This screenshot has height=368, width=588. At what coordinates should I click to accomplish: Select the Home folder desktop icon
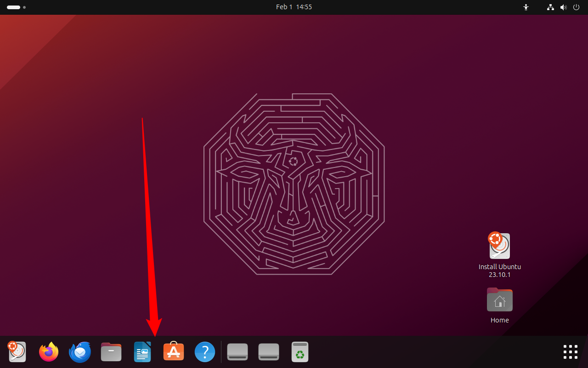click(x=500, y=305)
